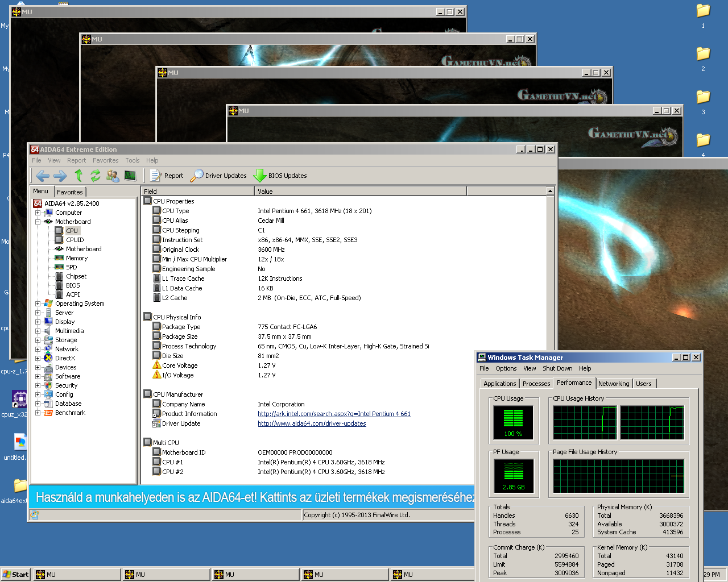Collapse the Motherboard tree node
Screen dimensions: 728x582
click(38, 222)
